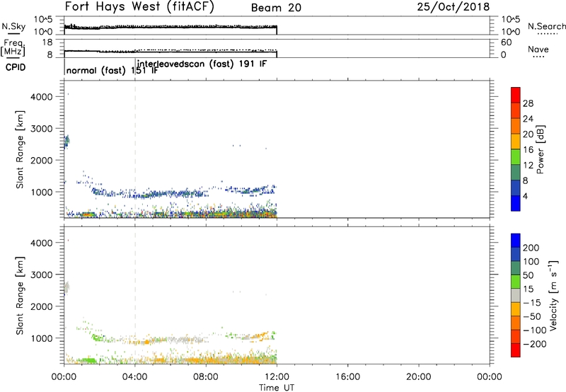Image resolution: width=566 pixels, height=392 pixels.
Task: Select the yellow −15 to −50 velocity swatch
Action: pos(516,309)
